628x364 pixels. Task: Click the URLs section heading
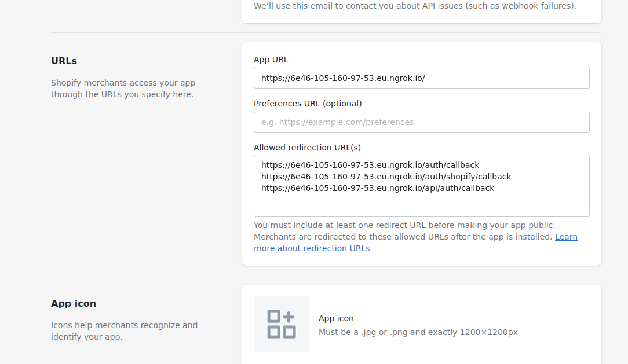(64, 61)
